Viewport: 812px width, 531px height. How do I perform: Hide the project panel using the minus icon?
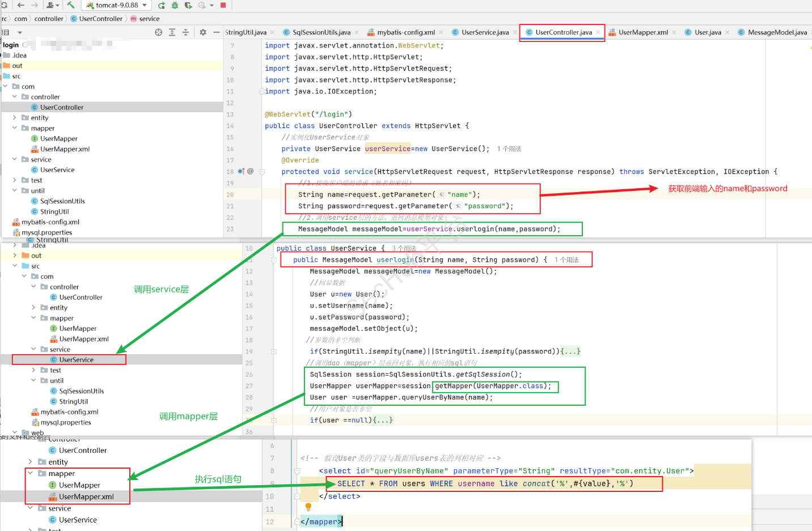(x=216, y=32)
